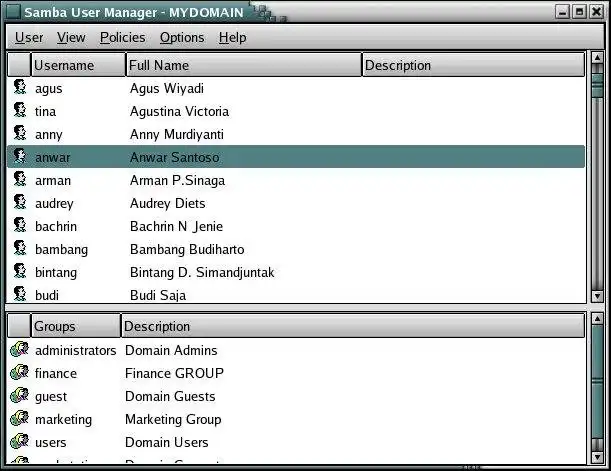Open the Options menu
Image resolution: width=611 pixels, height=471 pixels.
(182, 37)
